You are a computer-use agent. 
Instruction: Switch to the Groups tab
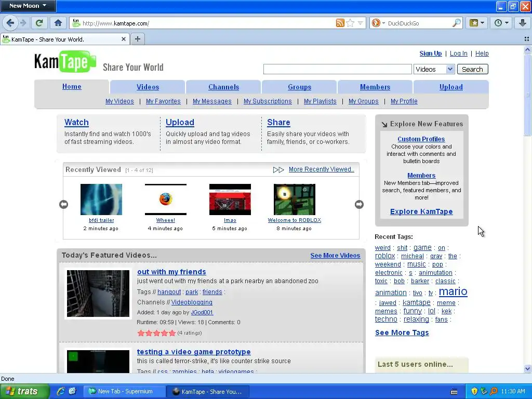[x=299, y=87]
